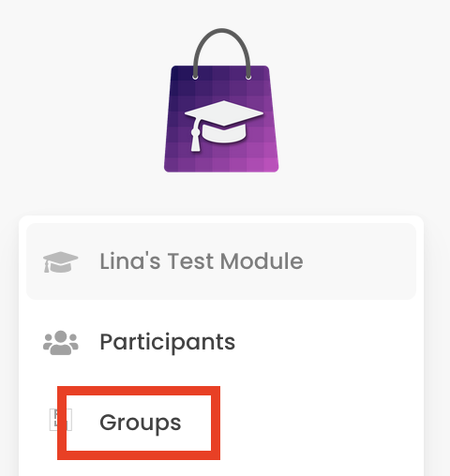This screenshot has width=450, height=476.
Task: Click the people icon next to Participants
Action: (x=61, y=343)
